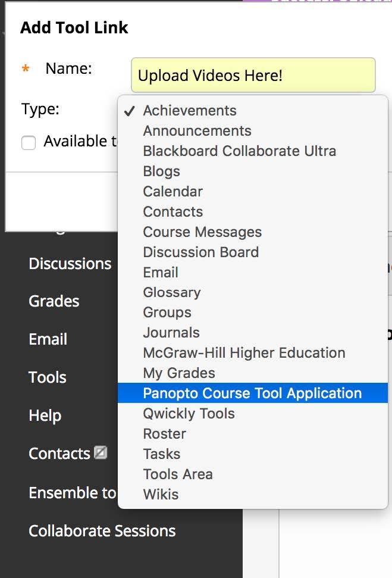Select the Discussion Board tool type
The width and height of the screenshot is (392, 578).
pyautogui.click(x=200, y=252)
